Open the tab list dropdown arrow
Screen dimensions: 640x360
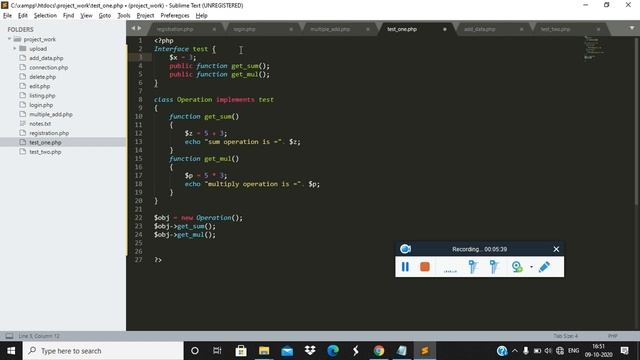pos(631,28)
